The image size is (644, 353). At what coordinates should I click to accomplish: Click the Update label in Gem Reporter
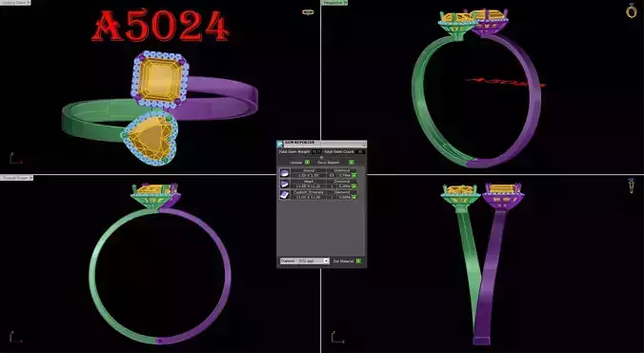295,163
